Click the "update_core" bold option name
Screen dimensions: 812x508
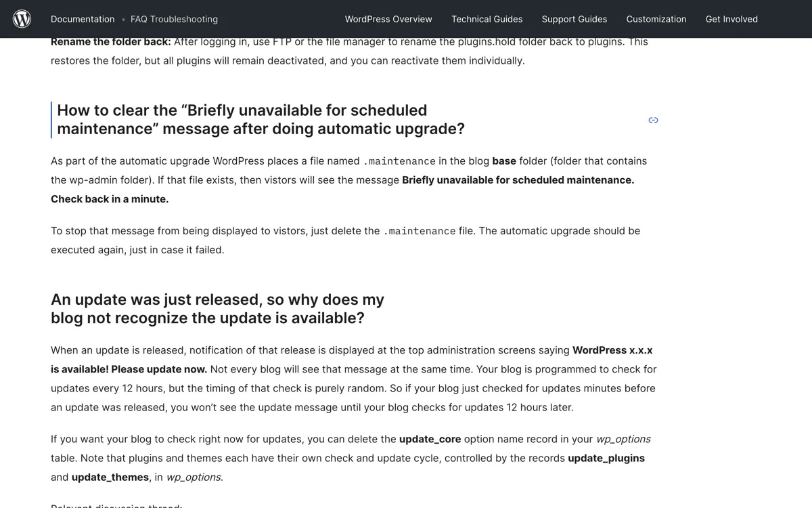[430, 439]
